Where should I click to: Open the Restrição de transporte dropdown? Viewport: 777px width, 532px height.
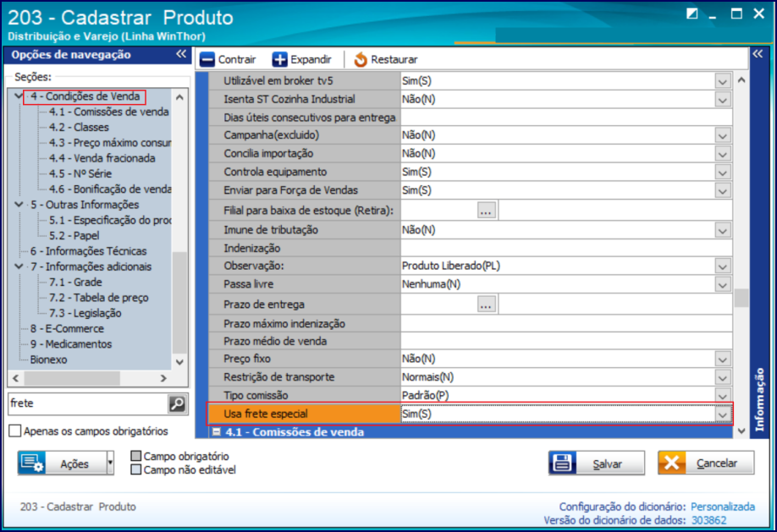pyautogui.click(x=723, y=377)
